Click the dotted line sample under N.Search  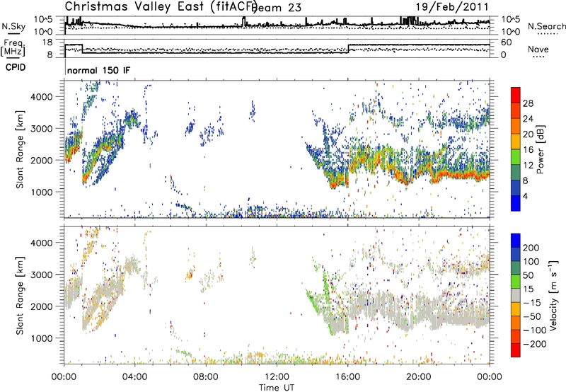point(547,33)
